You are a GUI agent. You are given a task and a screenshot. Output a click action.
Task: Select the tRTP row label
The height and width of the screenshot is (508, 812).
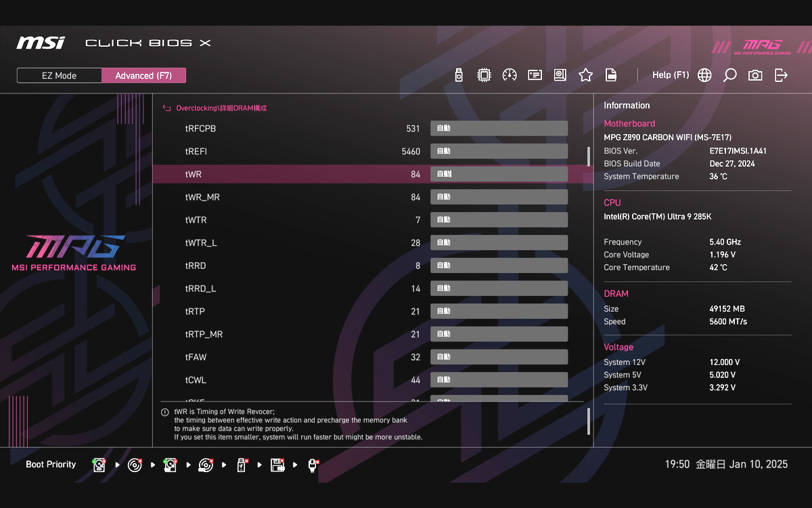pyautogui.click(x=195, y=312)
